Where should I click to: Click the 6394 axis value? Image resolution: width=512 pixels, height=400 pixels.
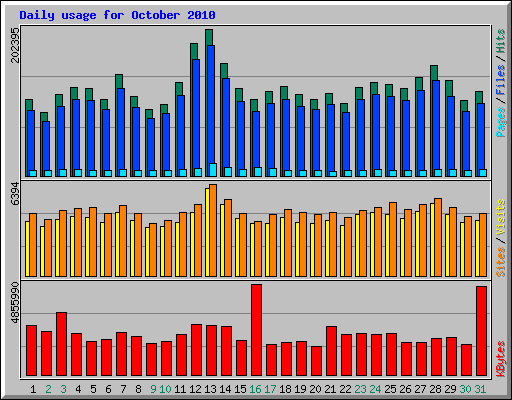point(15,194)
